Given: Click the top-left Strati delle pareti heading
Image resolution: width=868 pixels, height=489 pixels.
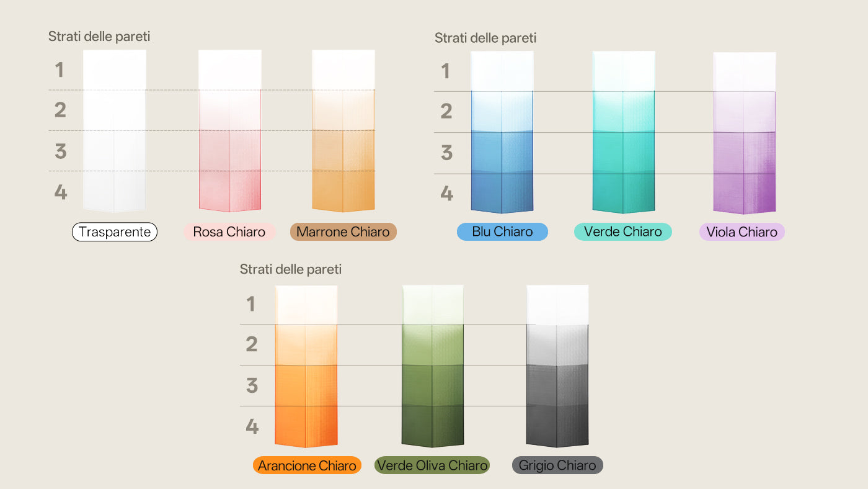Looking at the screenshot, I should (99, 37).
